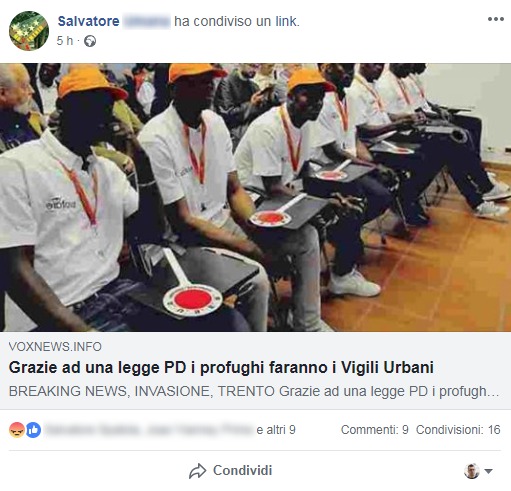This screenshot has height=491, width=511.
Task: Open Salvatore's profile name link
Action: 89,21
